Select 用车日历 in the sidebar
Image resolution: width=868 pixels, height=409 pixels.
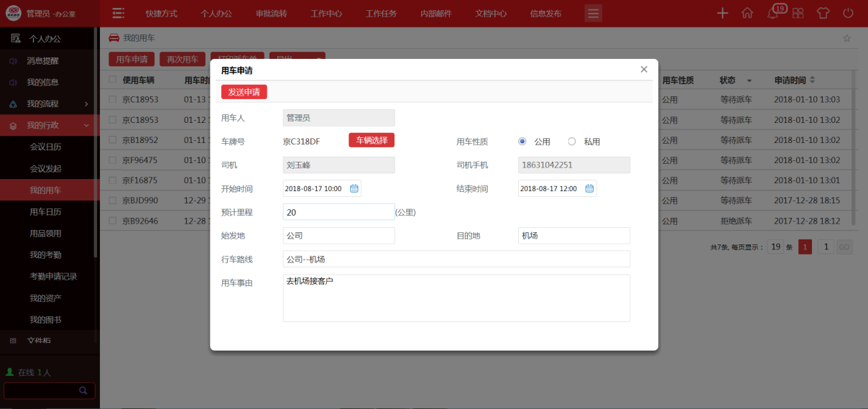coord(45,211)
